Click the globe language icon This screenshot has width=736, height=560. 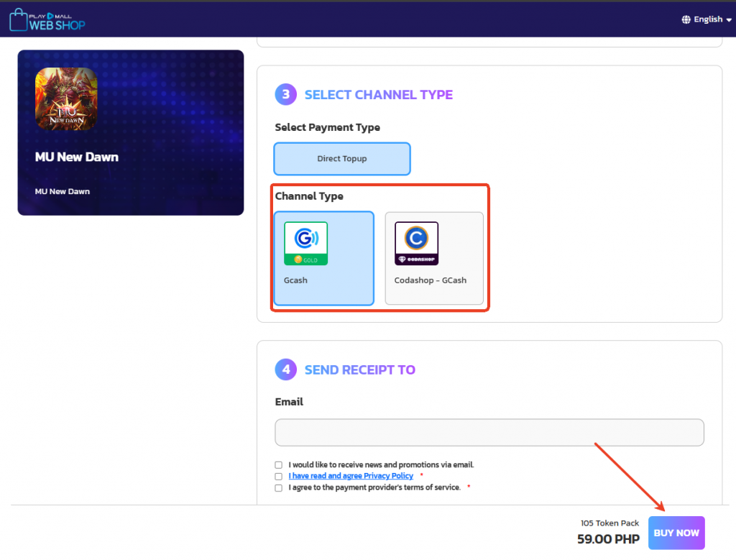pyautogui.click(x=686, y=19)
